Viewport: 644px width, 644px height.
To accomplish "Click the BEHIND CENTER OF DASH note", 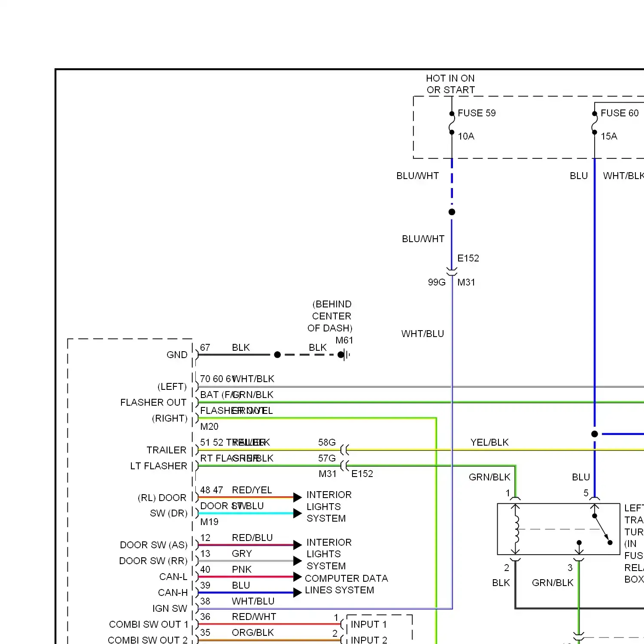I will [331, 316].
